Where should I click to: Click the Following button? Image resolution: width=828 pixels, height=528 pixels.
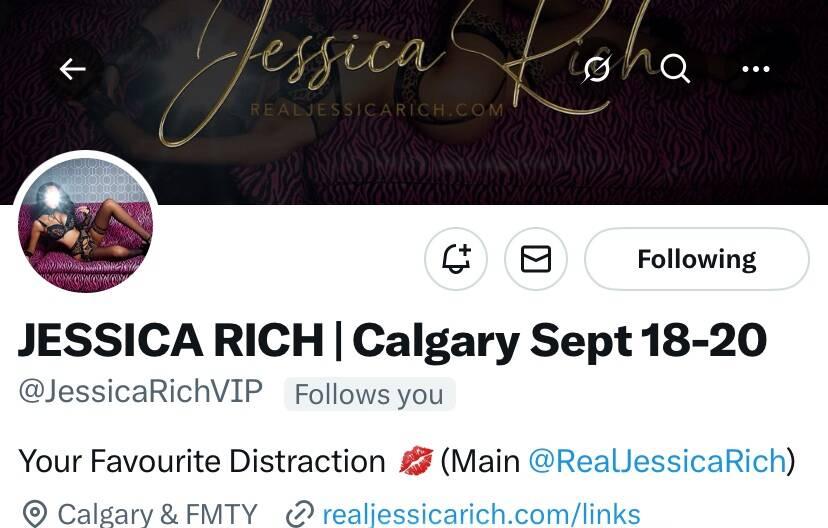tap(697, 259)
